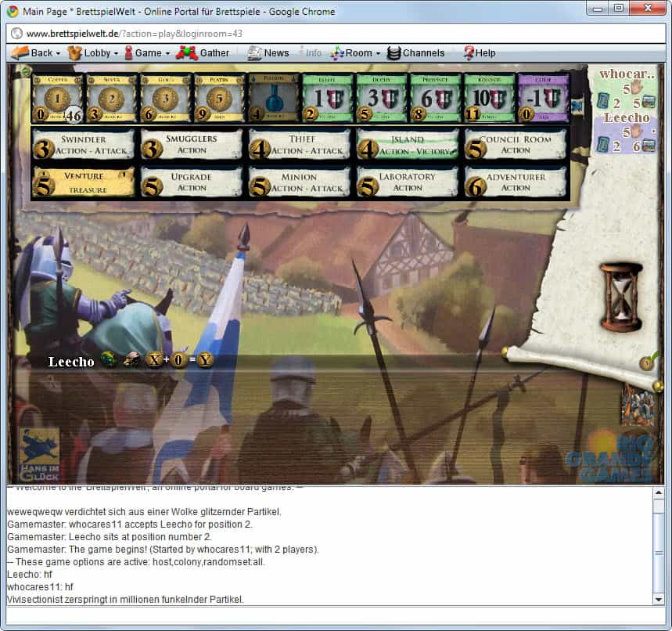Select the purple Curse card pile
This screenshot has height=631, width=672.
[x=544, y=98]
